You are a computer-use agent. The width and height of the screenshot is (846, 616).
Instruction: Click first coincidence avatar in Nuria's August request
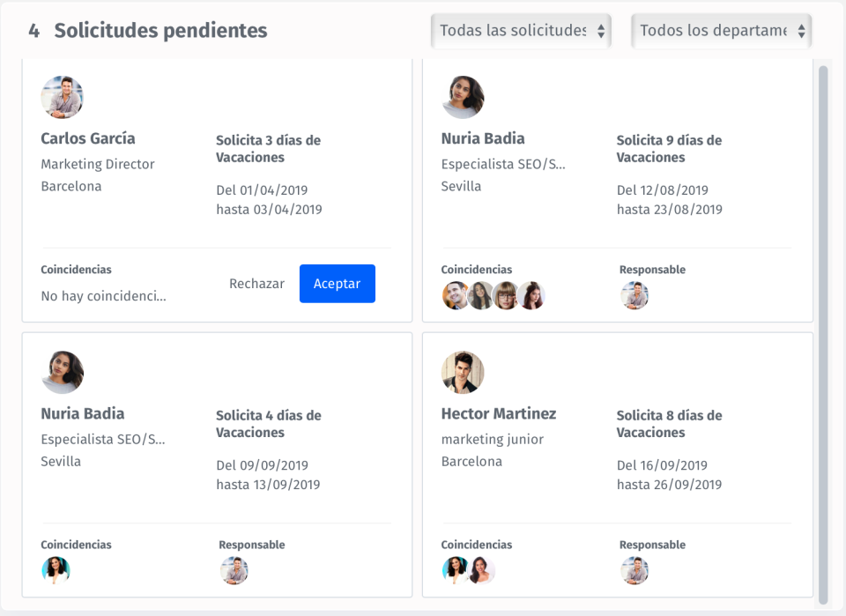pos(456,296)
